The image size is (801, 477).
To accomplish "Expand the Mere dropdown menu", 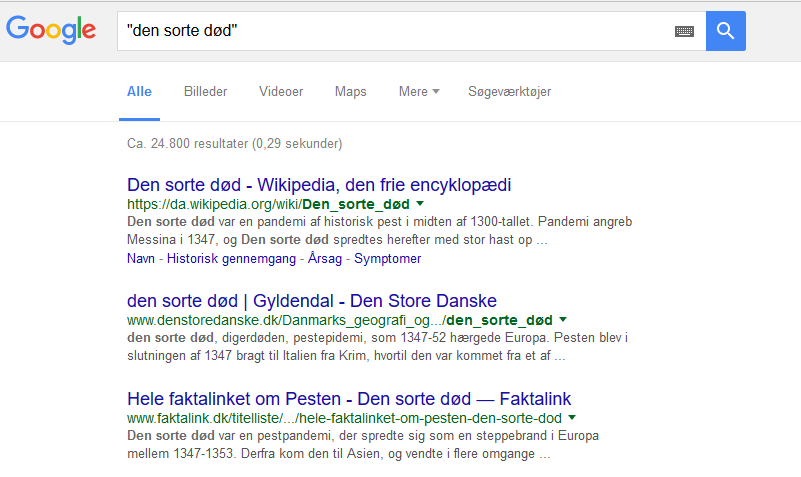I will click(x=419, y=91).
